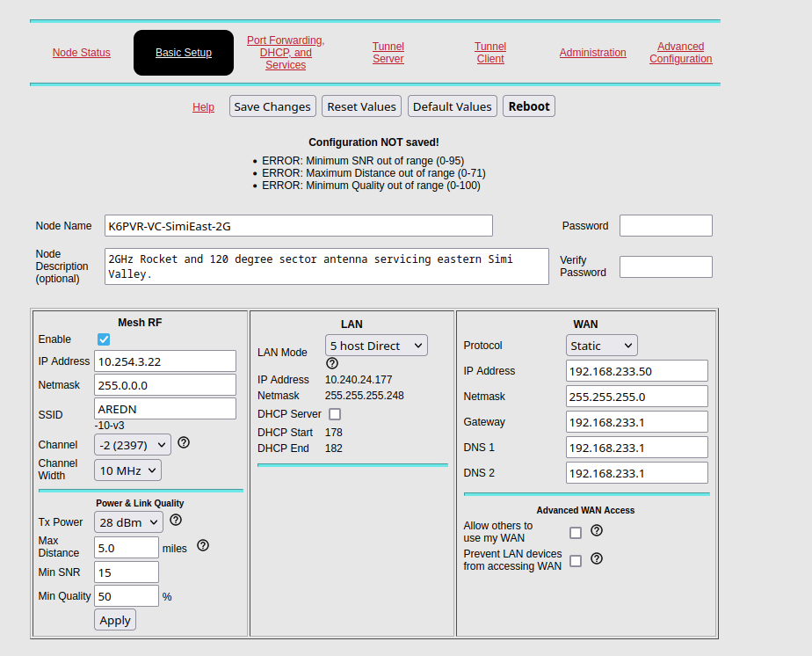812x656 pixels.
Task: Go to the Tunnel Server page
Action: 388,53
